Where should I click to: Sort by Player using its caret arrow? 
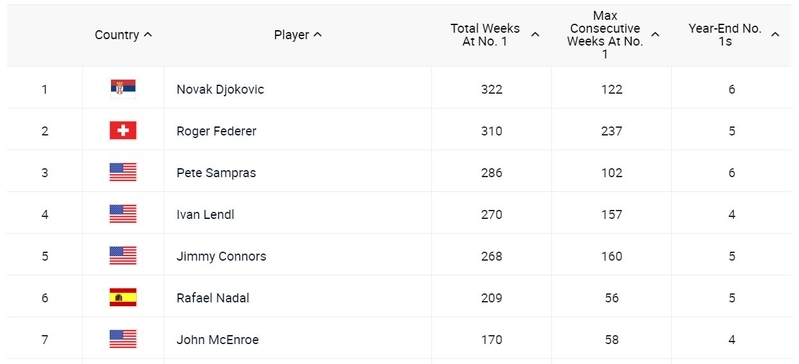[x=317, y=35]
